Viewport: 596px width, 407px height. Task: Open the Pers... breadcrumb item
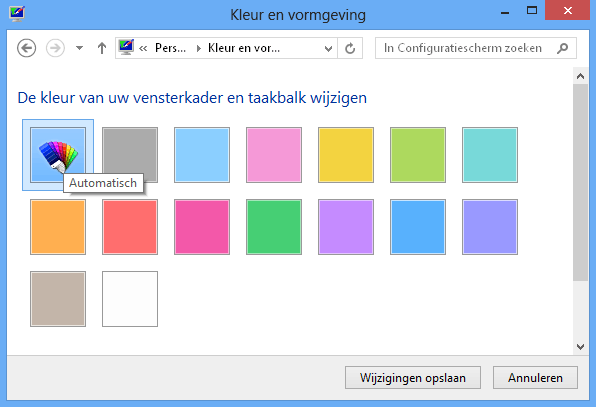(x=170, y=48)
